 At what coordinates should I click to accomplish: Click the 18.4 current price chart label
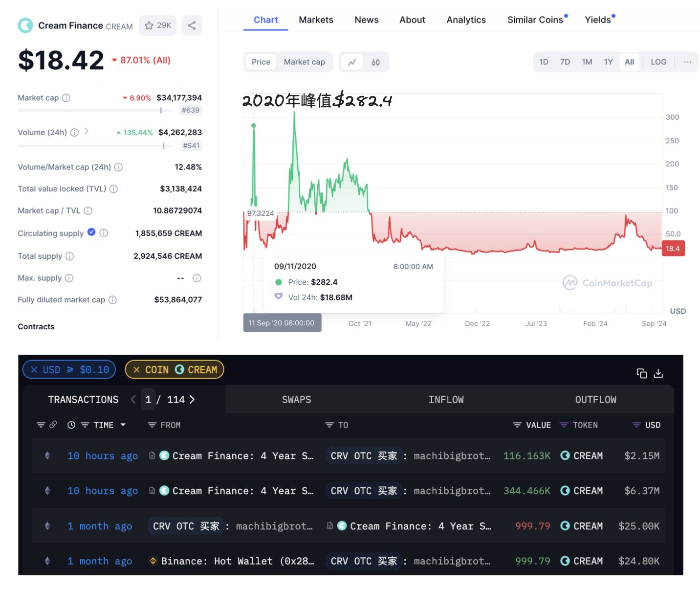tap(673, 249)
